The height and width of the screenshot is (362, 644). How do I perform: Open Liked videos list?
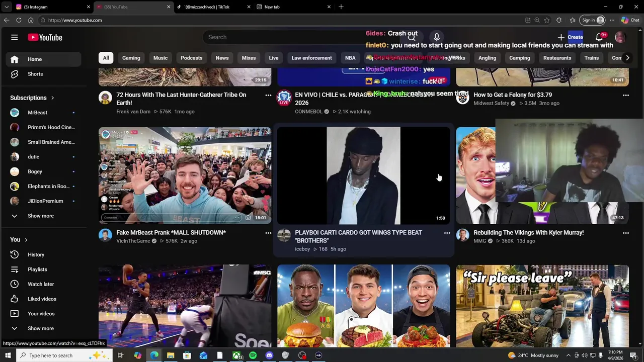point(43,299)
